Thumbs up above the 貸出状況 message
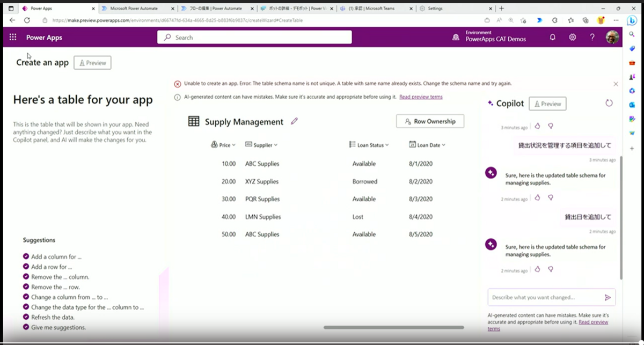 [537, 126]
